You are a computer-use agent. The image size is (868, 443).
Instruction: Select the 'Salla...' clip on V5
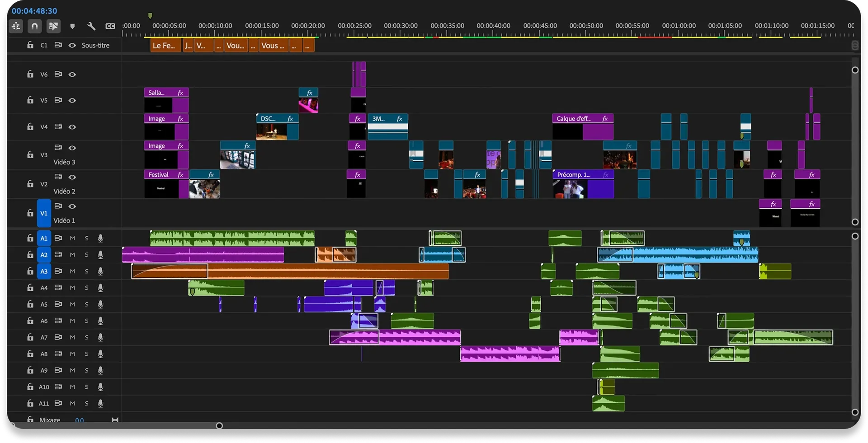click(x=166, y=100)
